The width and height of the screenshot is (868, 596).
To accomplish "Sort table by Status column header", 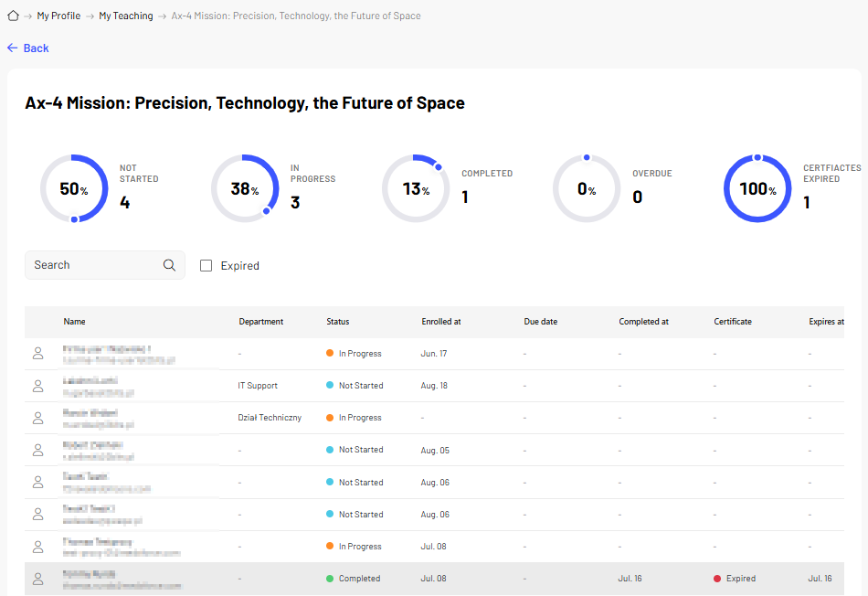I will point(338,322).
